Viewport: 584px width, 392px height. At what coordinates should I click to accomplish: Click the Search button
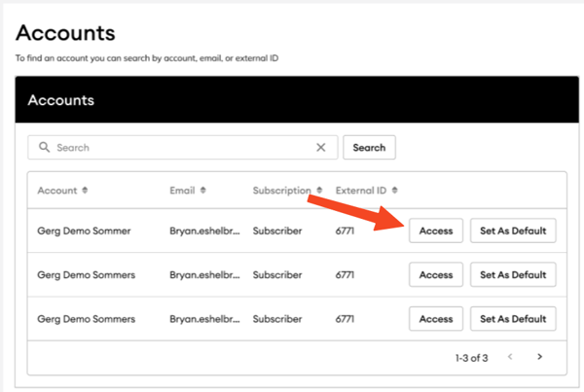369,148
